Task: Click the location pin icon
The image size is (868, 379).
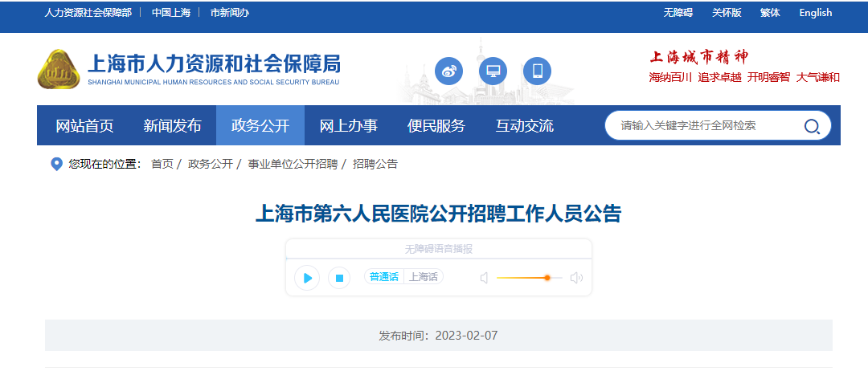Action: click(56, 165)
